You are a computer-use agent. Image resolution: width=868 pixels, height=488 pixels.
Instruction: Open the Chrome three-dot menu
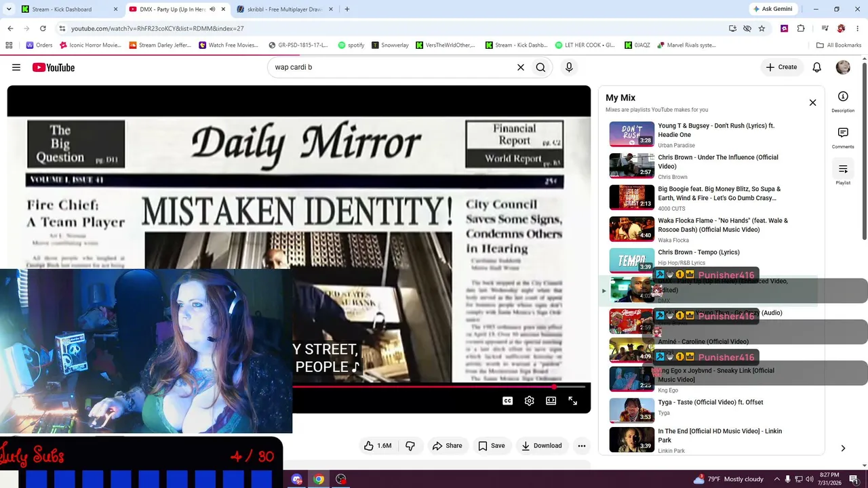[858, 28]
